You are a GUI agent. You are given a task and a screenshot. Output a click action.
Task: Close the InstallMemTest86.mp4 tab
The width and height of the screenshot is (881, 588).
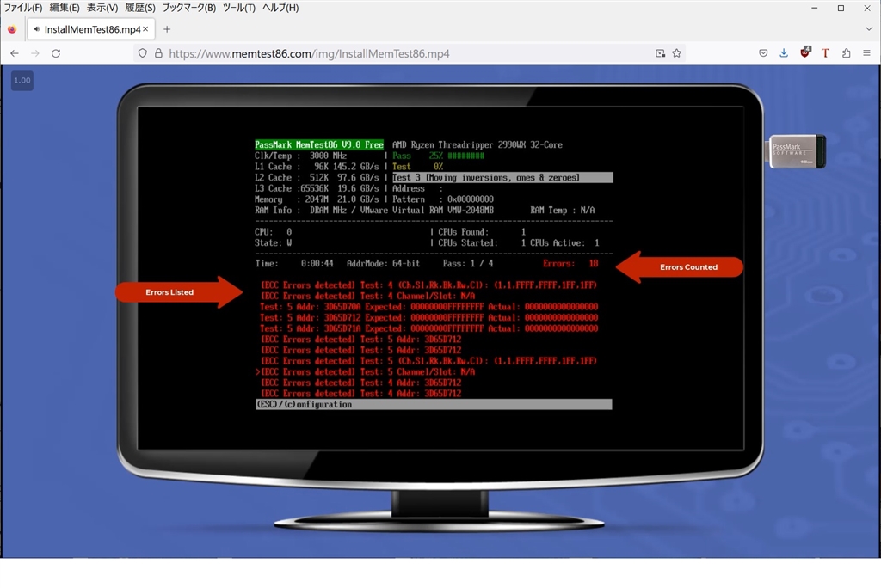click(x=145, y=28)
